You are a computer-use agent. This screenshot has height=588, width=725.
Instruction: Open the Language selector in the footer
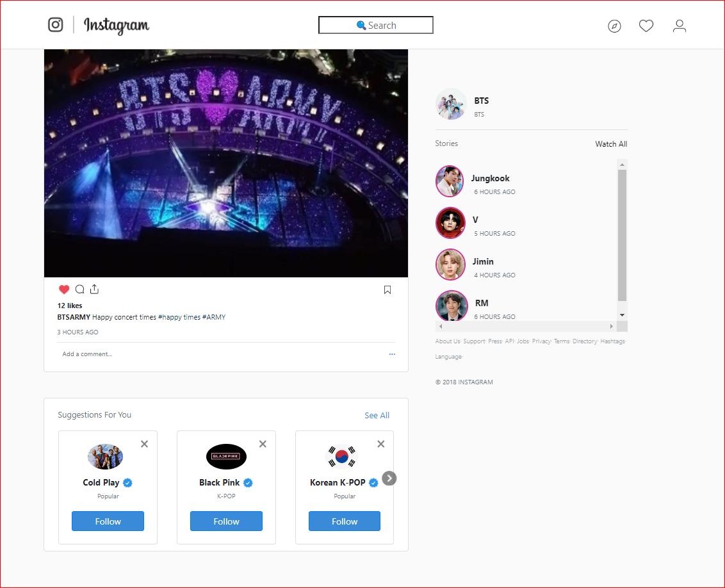point(448,356)
